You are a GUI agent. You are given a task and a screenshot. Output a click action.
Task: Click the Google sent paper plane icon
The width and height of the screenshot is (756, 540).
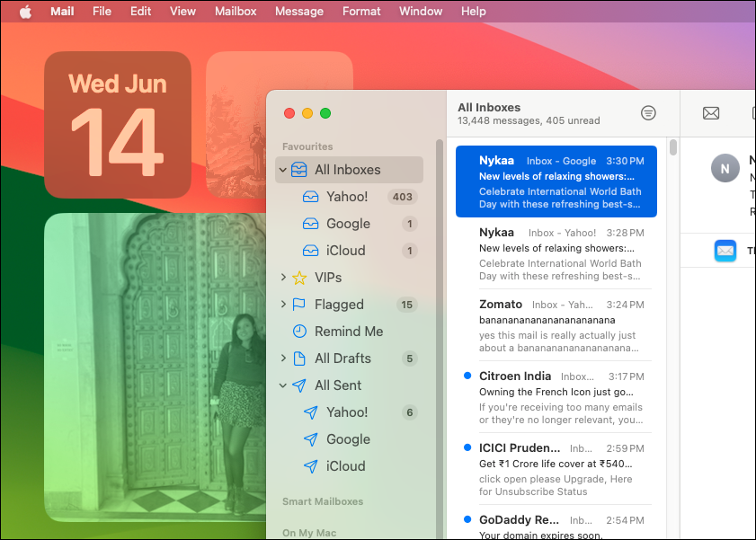(311, 439)
